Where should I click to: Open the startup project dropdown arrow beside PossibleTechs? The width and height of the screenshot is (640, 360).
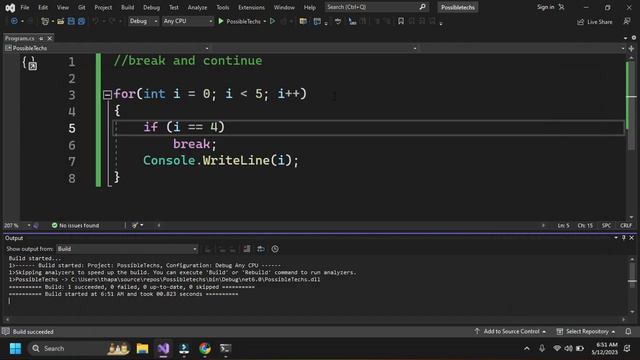coord(264,21)
